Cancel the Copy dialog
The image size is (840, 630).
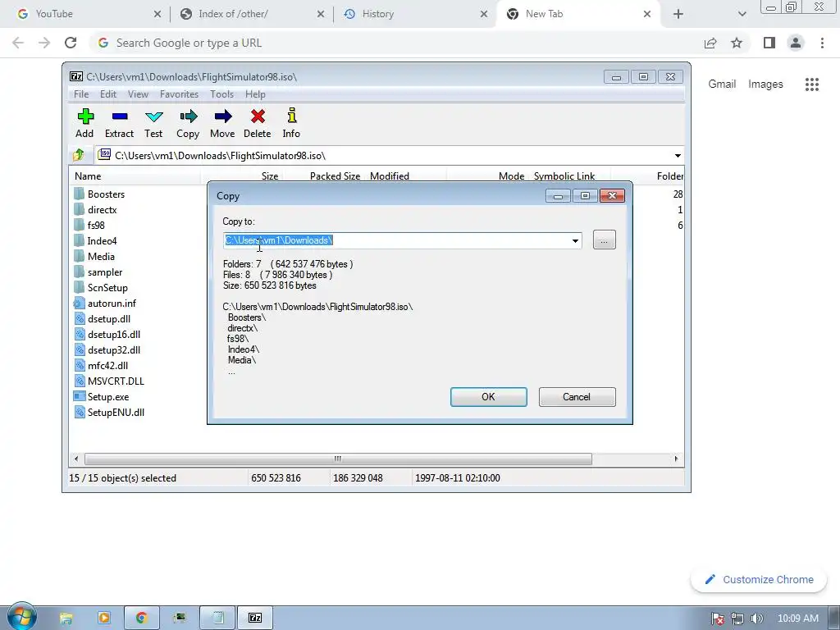point(577,397)
